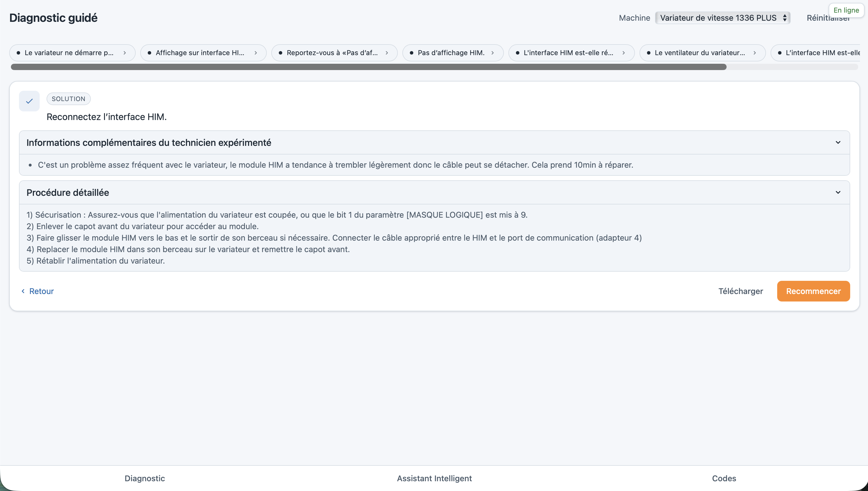
Task: Collapse the 'Procédure détaillée' section
Action: point(838,192)
